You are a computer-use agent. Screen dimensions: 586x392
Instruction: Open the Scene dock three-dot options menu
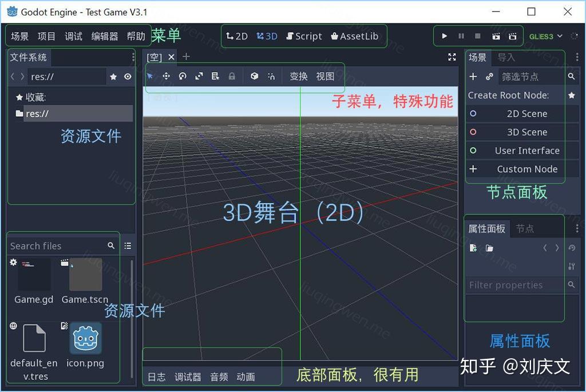(577, 57)
